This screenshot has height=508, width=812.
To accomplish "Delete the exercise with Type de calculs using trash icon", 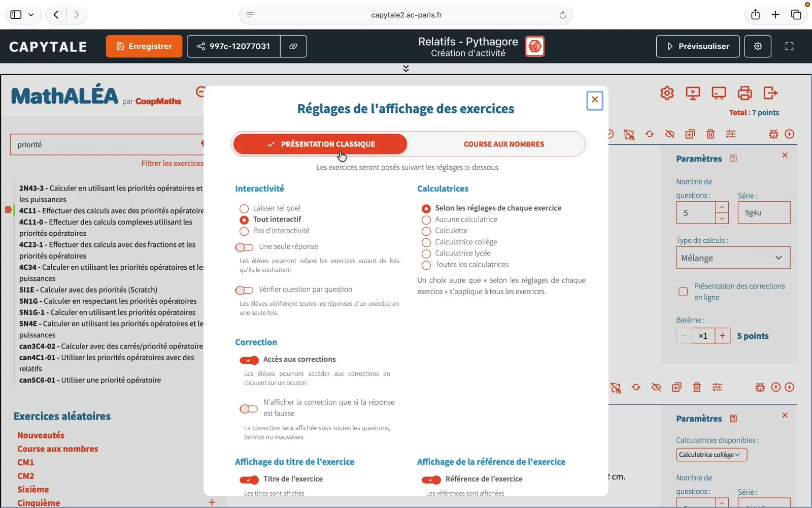I will pos(710,134).
